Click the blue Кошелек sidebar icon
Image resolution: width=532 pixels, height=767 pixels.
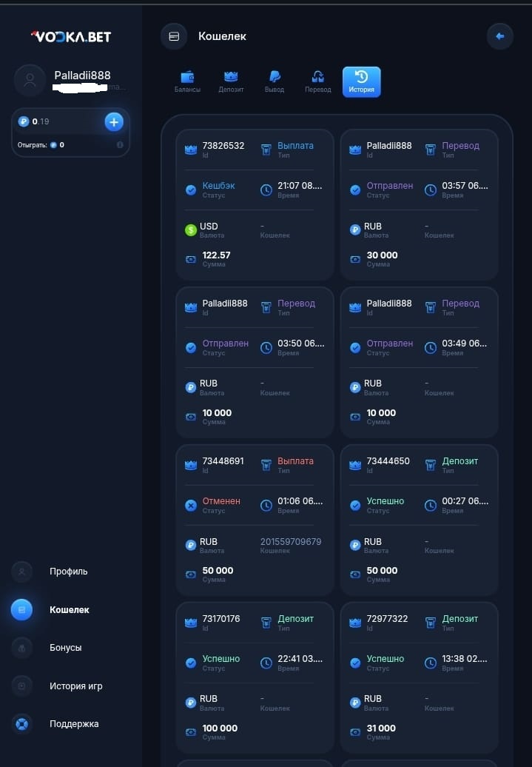tap(22, 609)
